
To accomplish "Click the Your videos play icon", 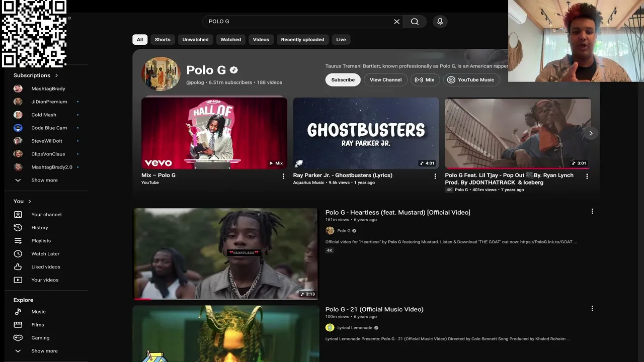I will pyautogui.click(x=18, y=280).
